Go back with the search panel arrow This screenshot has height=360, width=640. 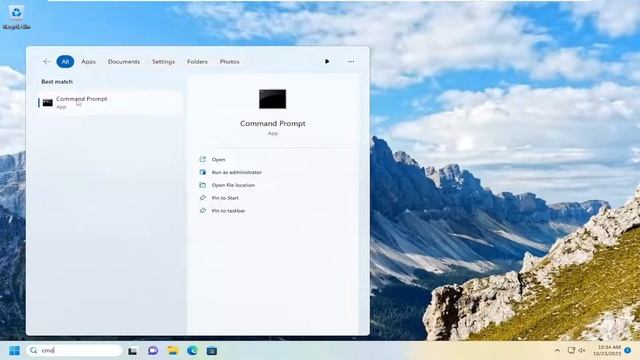coord(47,62)
